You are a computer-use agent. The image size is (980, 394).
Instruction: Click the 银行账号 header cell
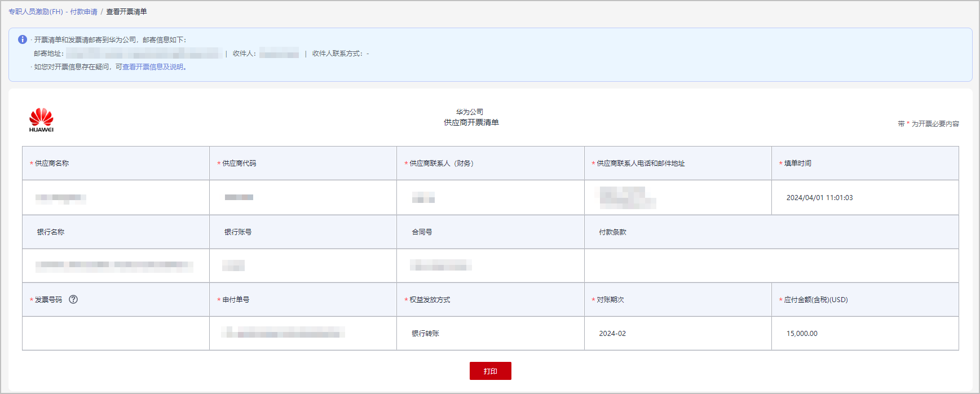pyautogui.click(x=303, y=232)
